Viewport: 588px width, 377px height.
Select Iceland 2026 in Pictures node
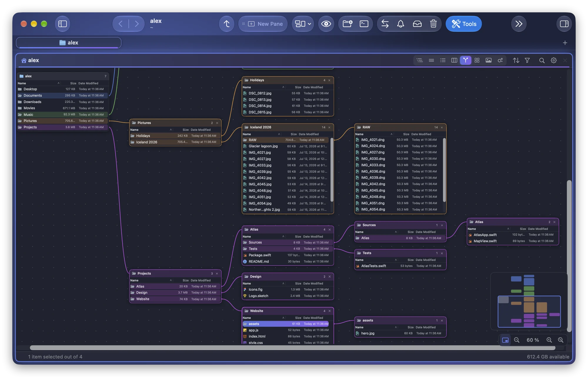tap(175, 142)
